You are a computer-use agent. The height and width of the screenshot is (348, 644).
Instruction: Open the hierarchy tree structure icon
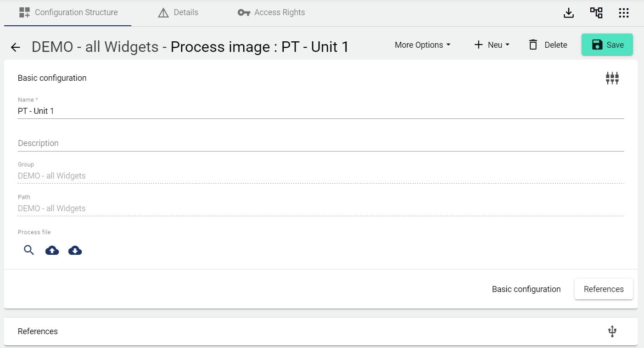pyautogui.click(x=596, y=13)
